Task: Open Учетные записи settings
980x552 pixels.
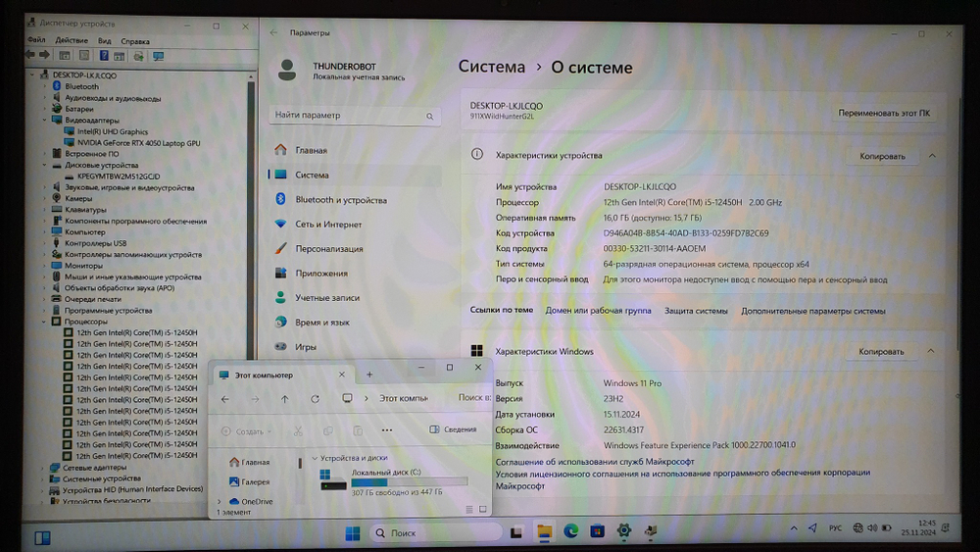Action: 327,297
